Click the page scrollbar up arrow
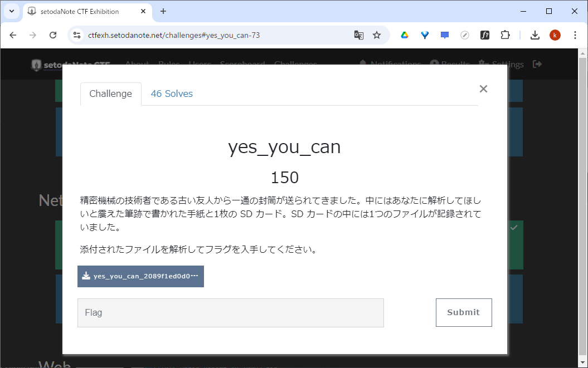 click(x=582, y=53)
